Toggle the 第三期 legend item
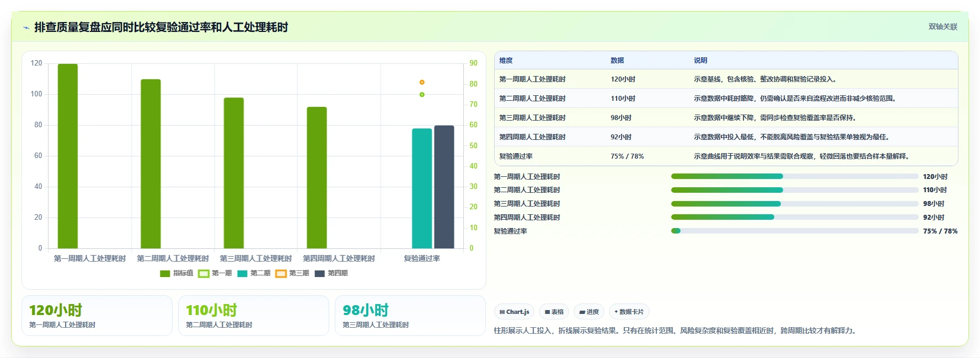 point(292,273)
